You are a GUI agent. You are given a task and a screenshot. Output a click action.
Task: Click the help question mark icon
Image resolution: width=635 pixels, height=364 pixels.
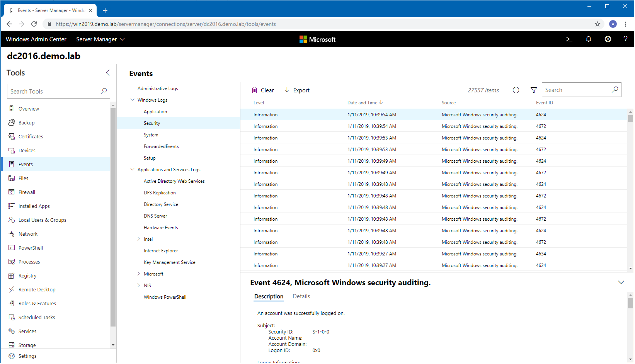pos(625,39)
